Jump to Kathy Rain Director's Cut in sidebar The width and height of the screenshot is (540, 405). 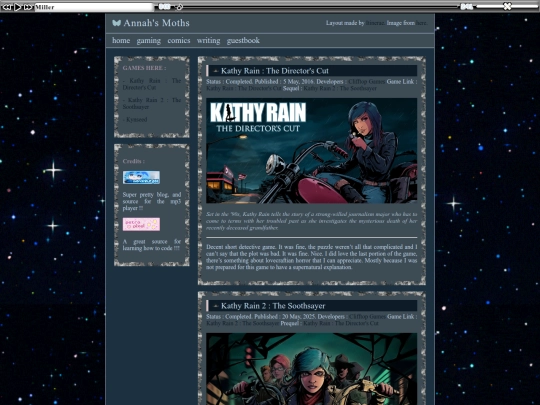152,84
